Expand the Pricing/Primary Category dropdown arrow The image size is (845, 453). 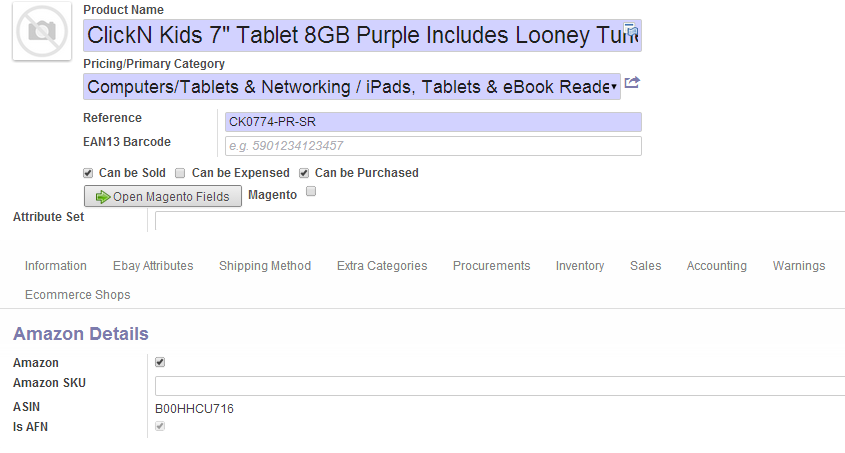614,87
